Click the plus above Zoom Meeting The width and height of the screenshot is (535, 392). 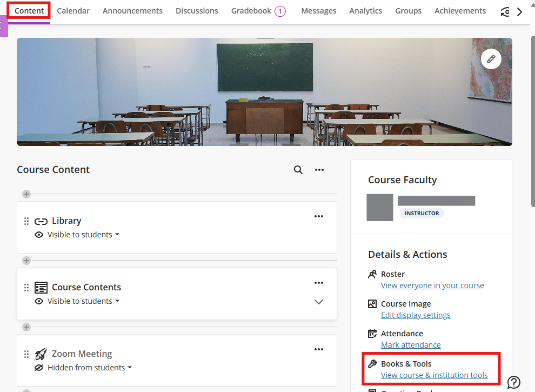[x=26, y=327]
